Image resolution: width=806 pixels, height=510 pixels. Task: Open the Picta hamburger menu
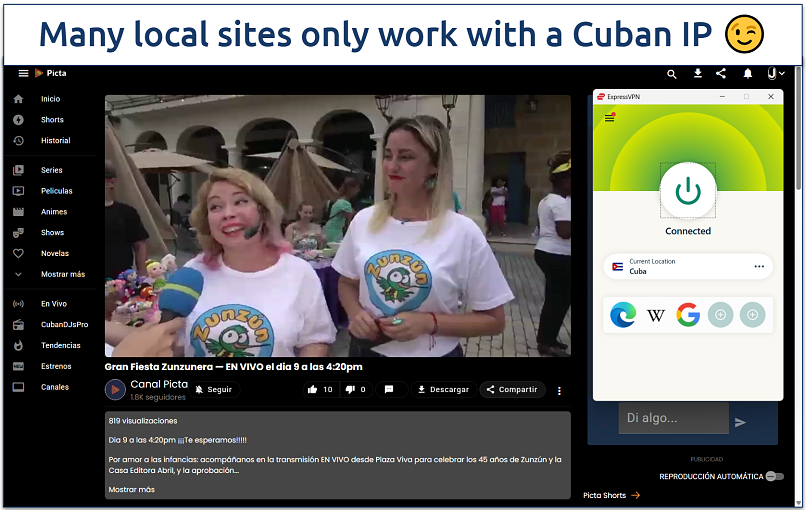[x=23, y=74]
